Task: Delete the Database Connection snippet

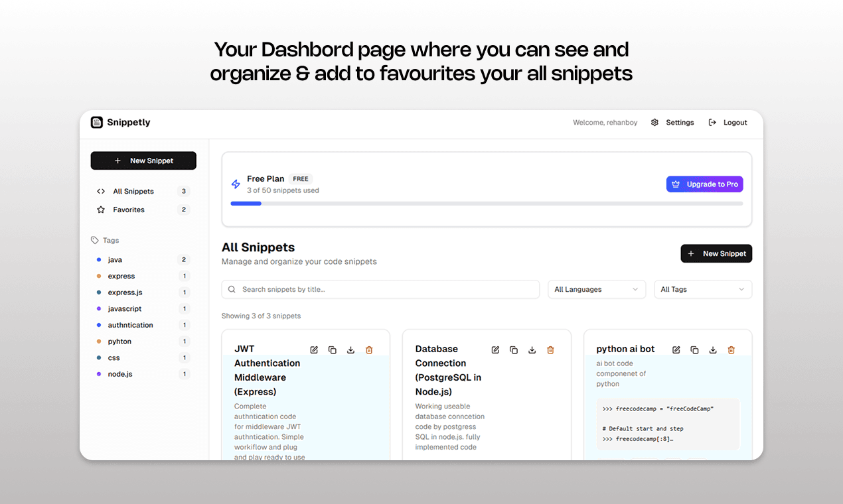Action: click(550, 350)
